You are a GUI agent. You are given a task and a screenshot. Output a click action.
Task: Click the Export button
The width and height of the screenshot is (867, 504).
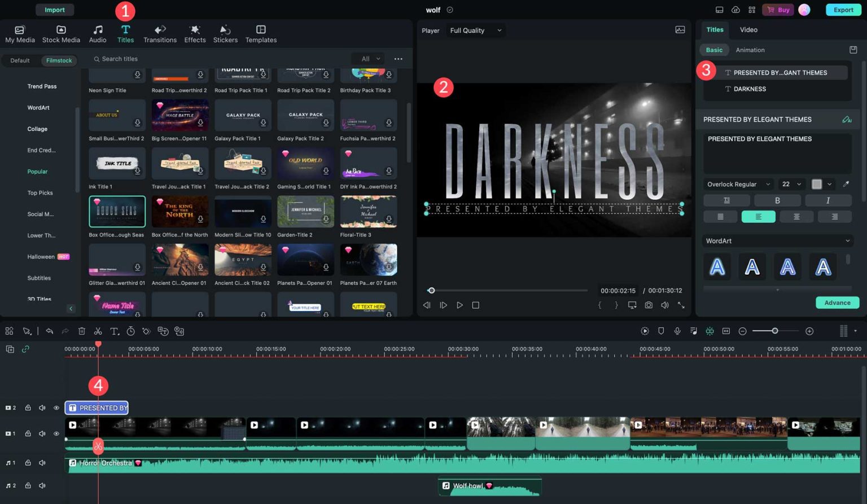pos(843,10)
